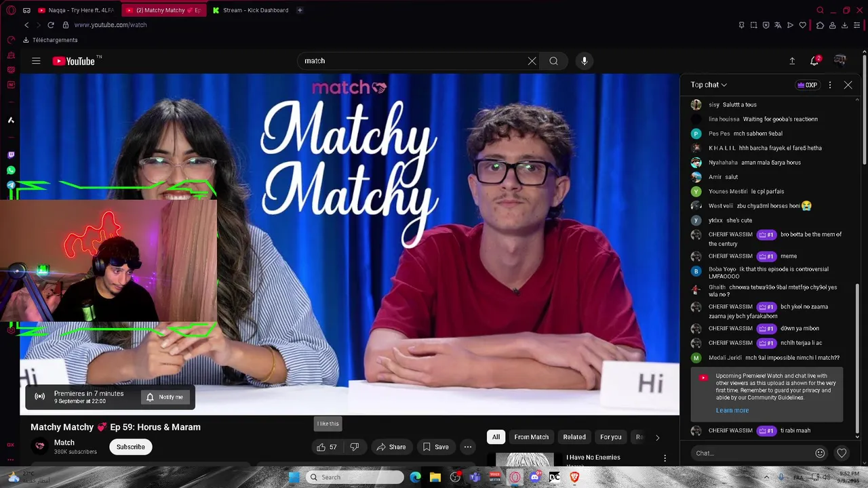The height and width of the screenshot is (488, 868).
Task: Open WhatsApp in the Opera sidebar
Action: point(11,170)
